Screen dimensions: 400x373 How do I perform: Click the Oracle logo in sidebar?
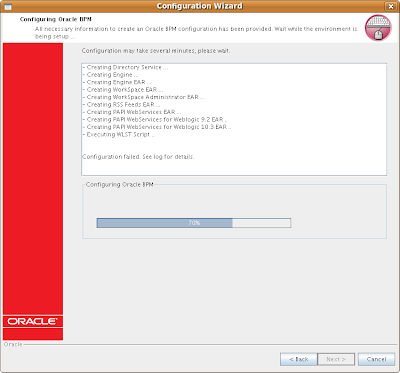[33, 321]
